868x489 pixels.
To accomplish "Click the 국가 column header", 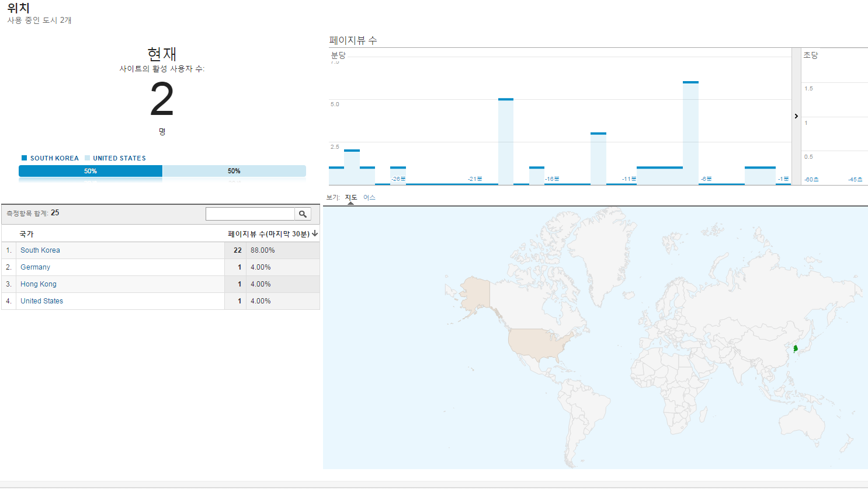I will [27, 234].
